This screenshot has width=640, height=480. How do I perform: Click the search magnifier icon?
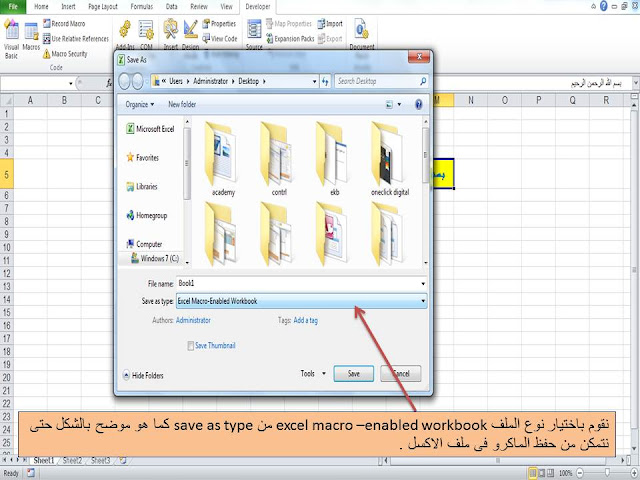[x=423, y=81]
